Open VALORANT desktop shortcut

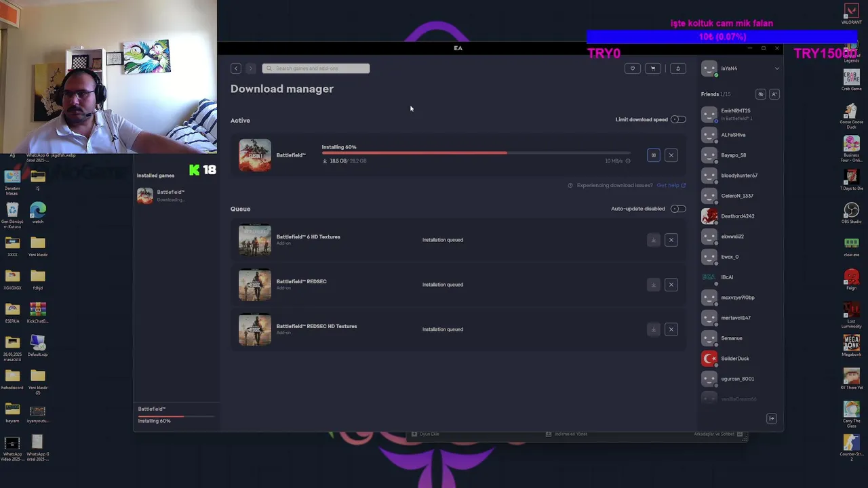[x=851, y=14]
